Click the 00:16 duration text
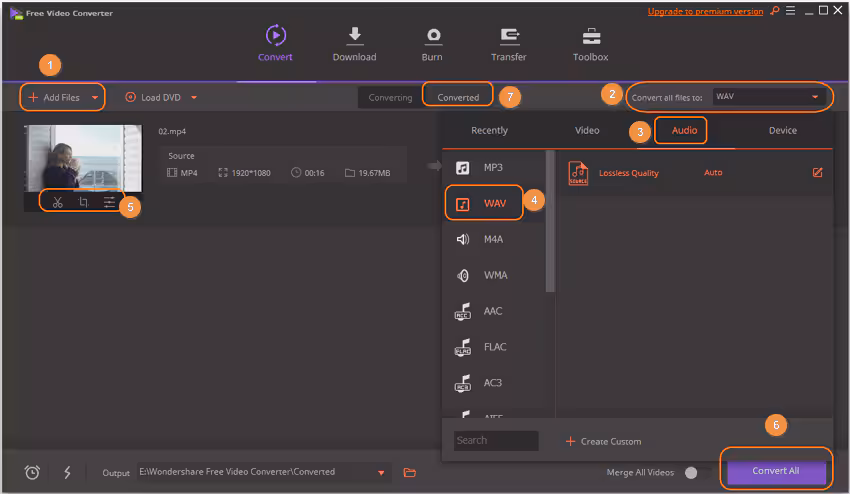 pyautogui.click(x=314, y=173)
